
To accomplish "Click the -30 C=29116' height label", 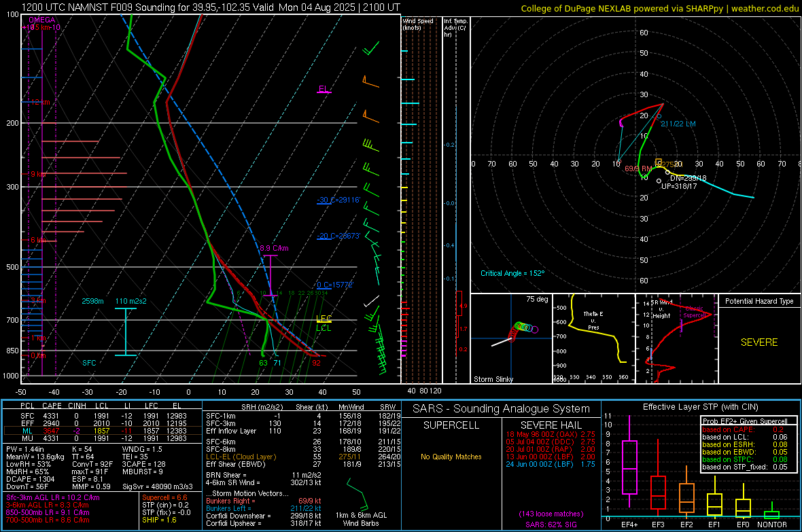I will pyautogui.click(x=338, y=200).
